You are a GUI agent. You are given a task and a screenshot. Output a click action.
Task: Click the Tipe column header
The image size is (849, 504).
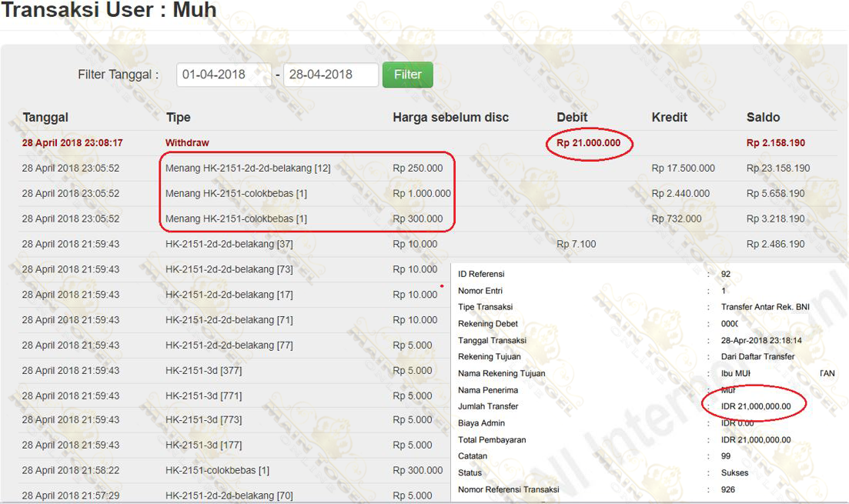(x=178, y=118)
